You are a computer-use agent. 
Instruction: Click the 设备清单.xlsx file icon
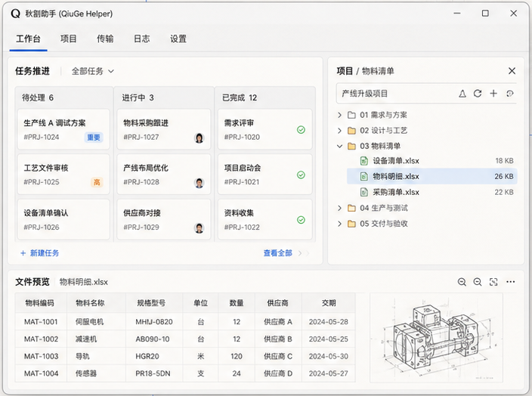pos(363,161)
